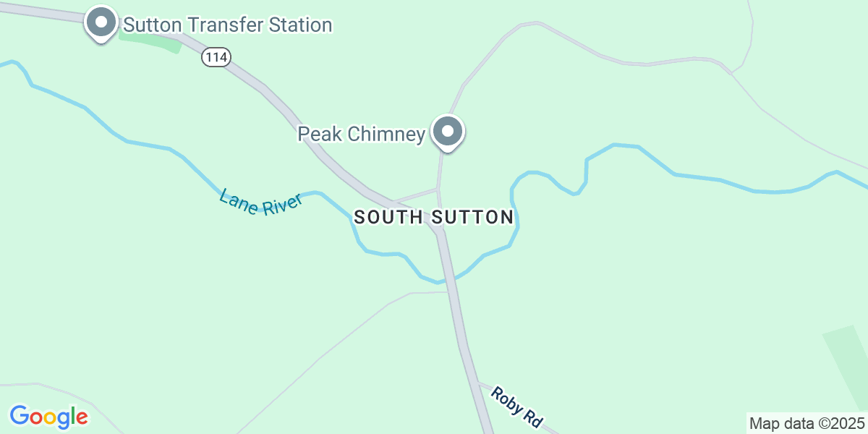Click the Sutton Transfer Station label text
Viewport: 868px width, 434px height.
pos(228,25)
